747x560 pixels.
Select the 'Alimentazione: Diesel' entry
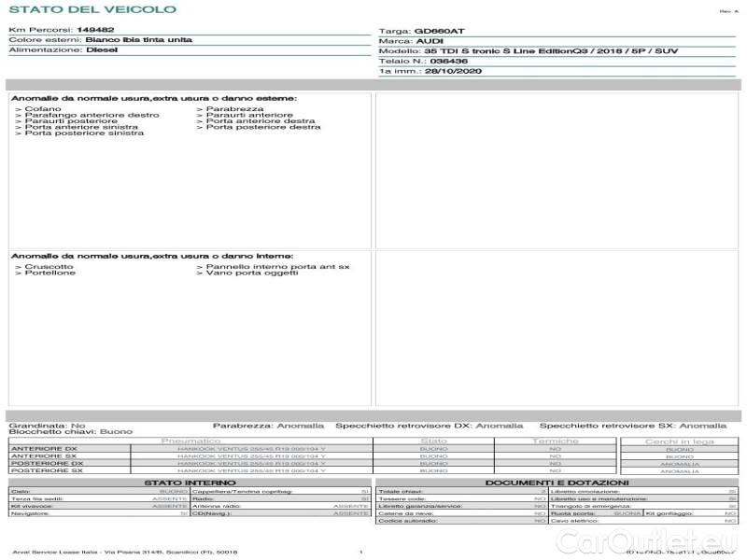[x=63, y=49]
